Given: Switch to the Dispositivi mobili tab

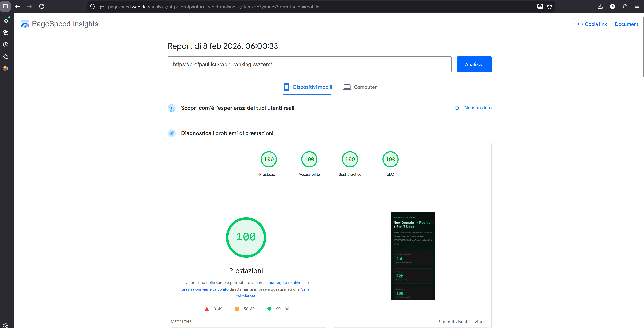Looking at the screenshot, I should (307, 87).
